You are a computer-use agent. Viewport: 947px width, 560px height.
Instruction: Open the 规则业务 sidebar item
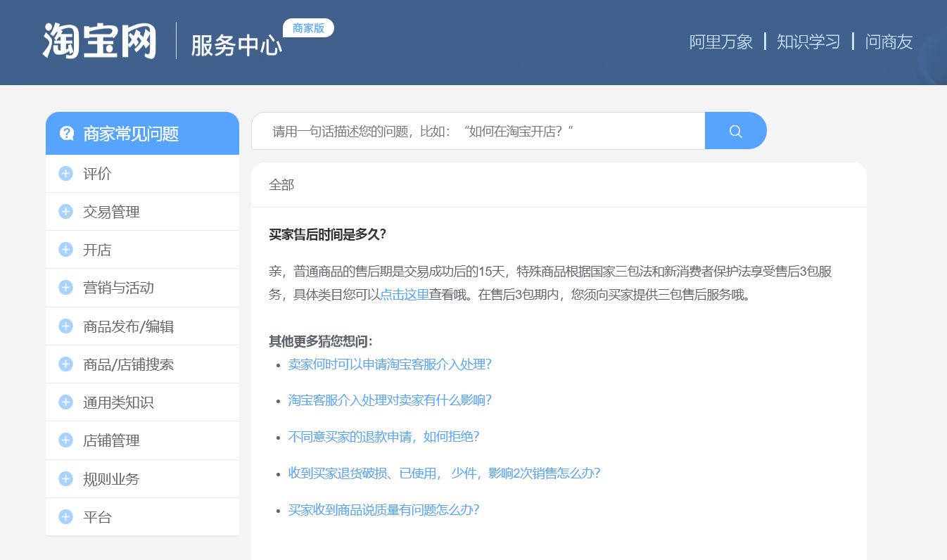(142, 479)
